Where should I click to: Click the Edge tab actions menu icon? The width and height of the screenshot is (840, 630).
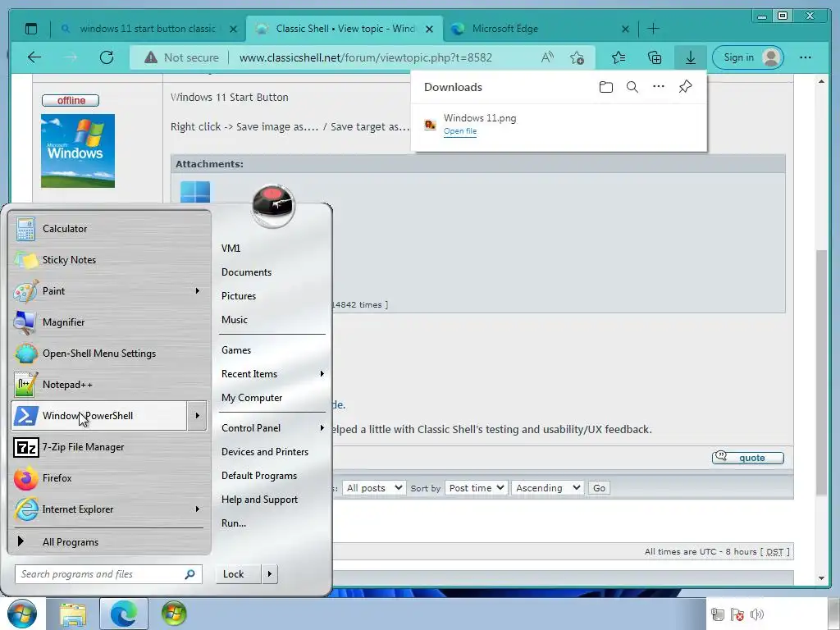tap(31, 29)
